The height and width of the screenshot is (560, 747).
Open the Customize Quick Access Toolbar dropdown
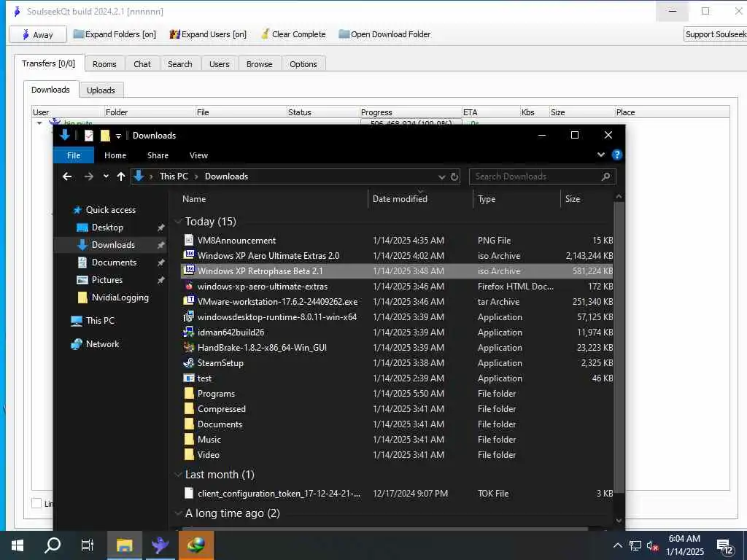pos(118,136)
